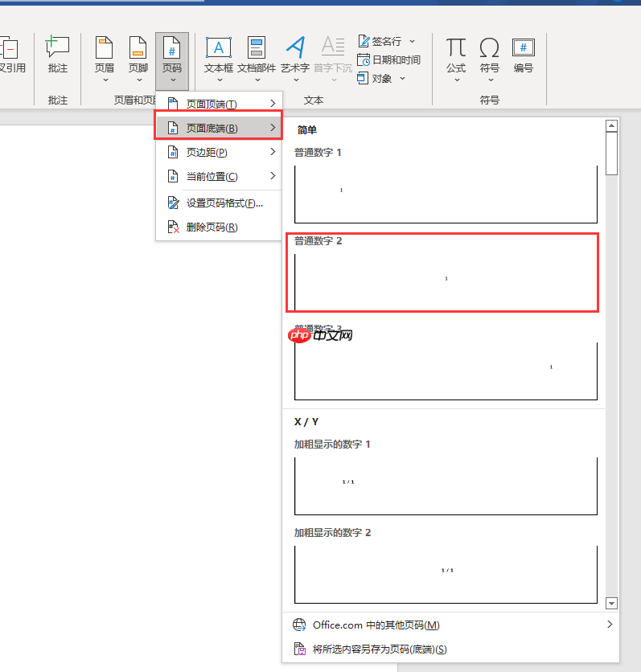The height and width of the screenshot is (672, 641).
Task: Expand the 艺术字 dropdown arrow
Action: click(296, 80)
